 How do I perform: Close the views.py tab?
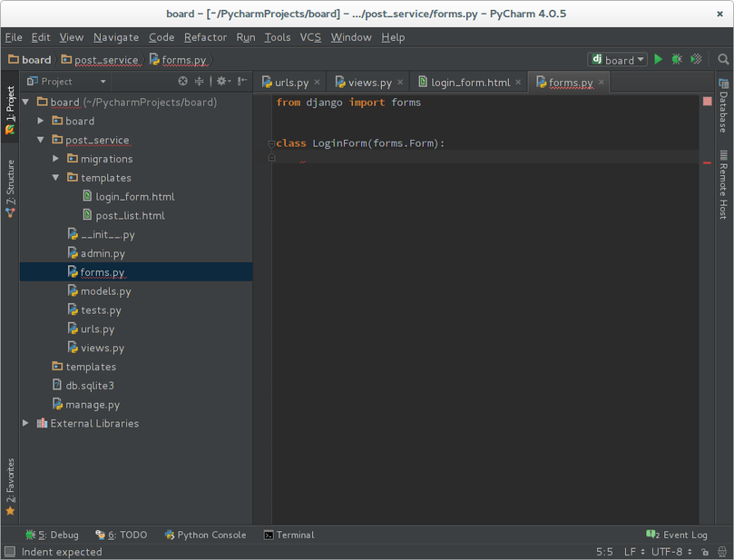click(x=400, y=83)
